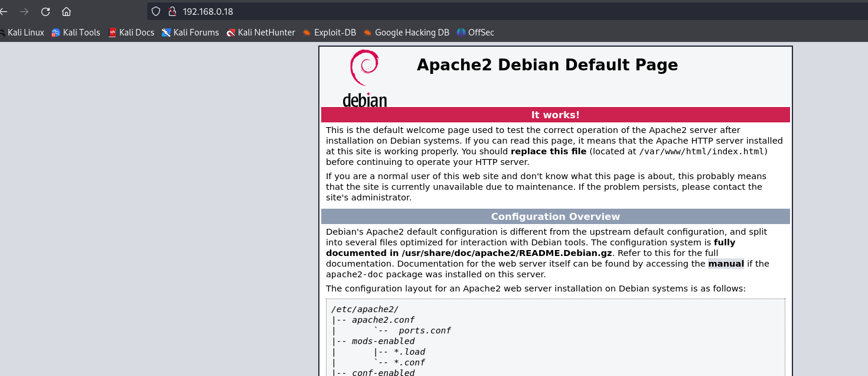868x376 pixels.
Task: Open the Kali Forums bookmark
Action: (x=190, y=33)
